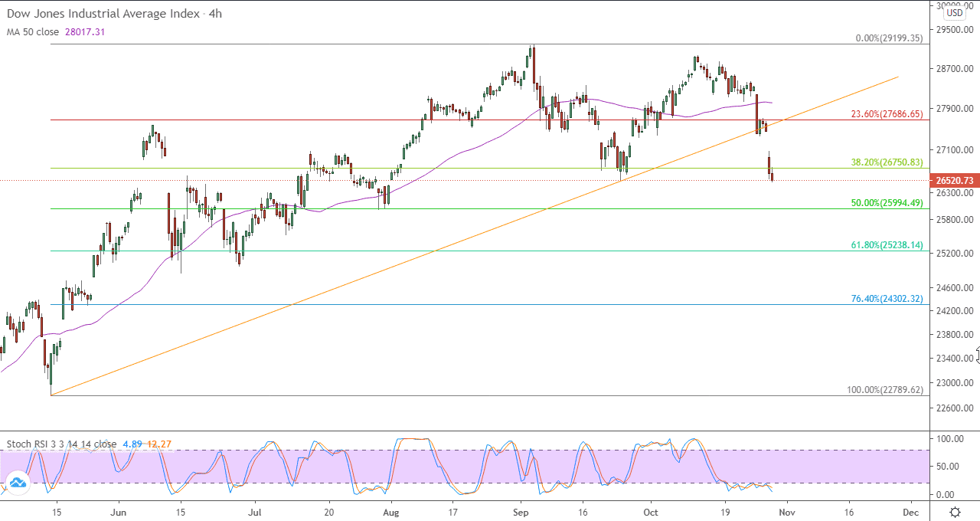
Task: Click the 24200.00 price axis label
Action: point(954,311)
